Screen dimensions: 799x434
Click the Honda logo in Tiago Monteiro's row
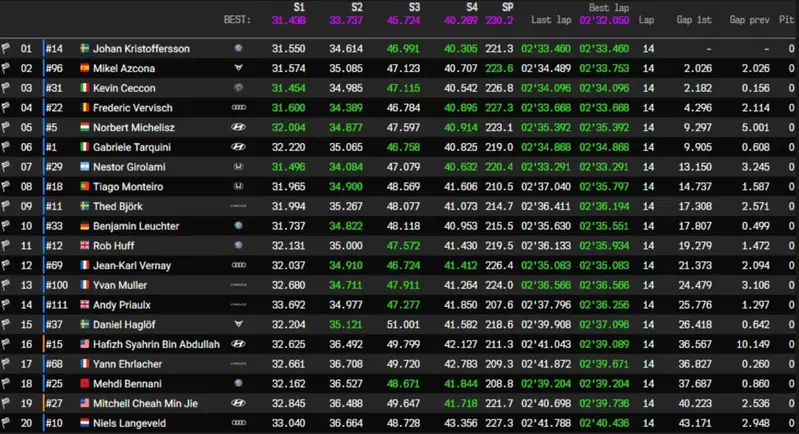pyautogui.click(x=238, y=186)
